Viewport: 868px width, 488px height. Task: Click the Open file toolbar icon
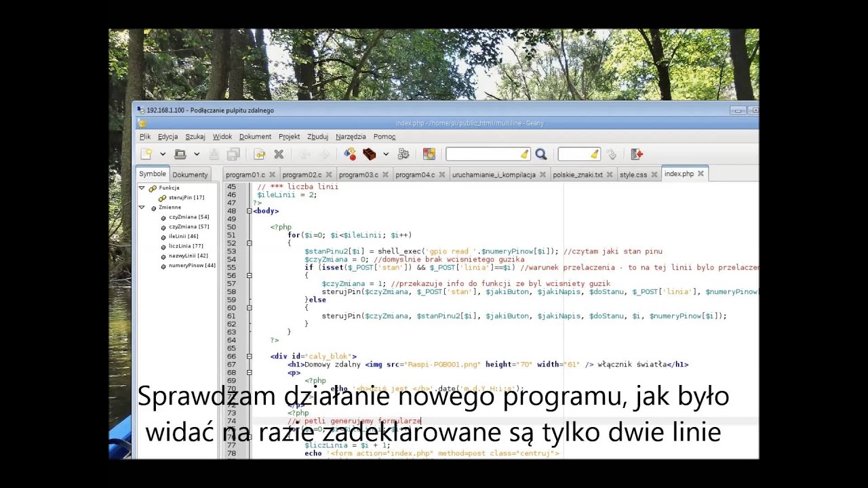[180, 155]
